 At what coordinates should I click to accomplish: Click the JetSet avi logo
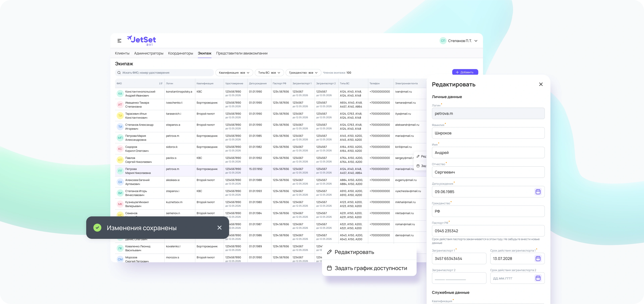pos(142,40)
